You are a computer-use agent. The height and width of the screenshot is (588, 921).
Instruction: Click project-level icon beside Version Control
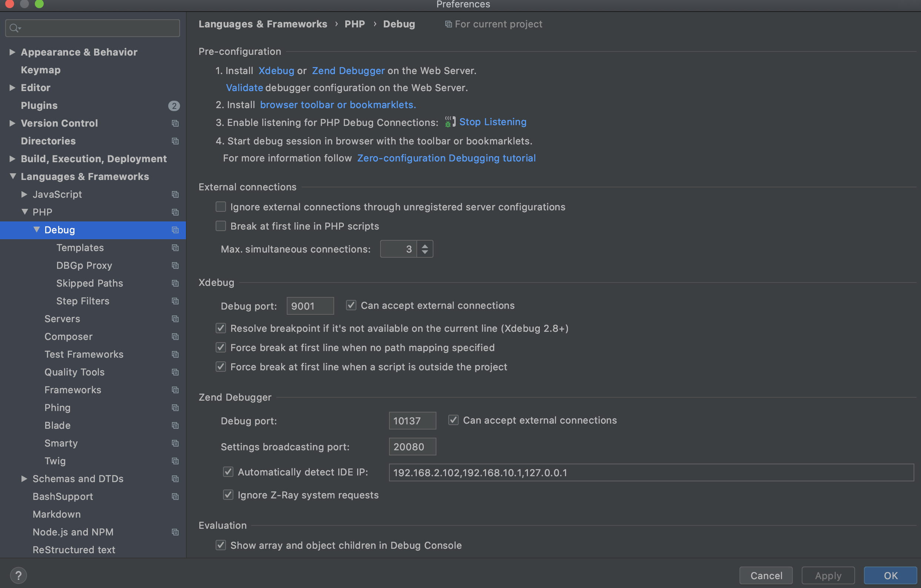point(175,124)
